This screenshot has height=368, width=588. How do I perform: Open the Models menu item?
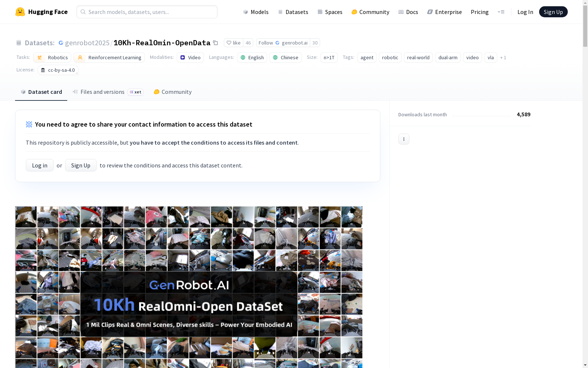[256, 12]
